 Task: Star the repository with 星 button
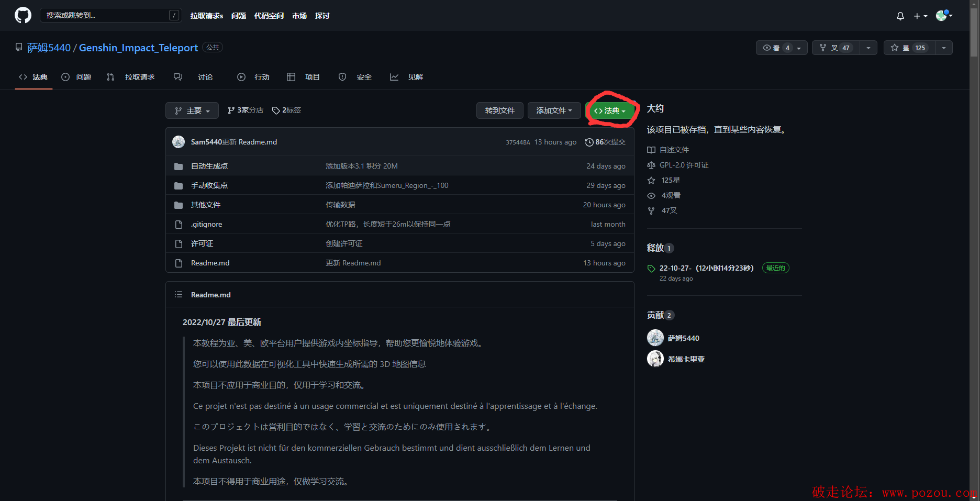909,48
